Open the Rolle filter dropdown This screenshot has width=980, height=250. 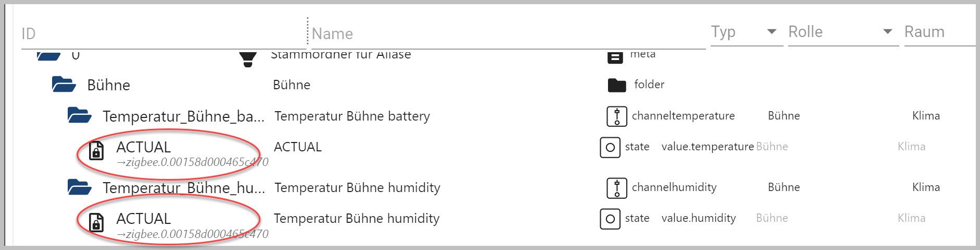click(887, 32)
